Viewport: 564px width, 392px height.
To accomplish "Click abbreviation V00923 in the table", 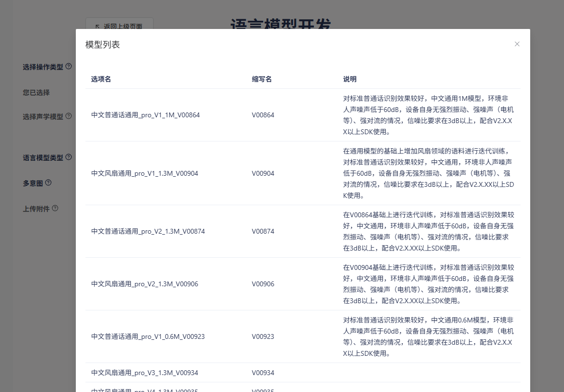I will pyautogui.click(x=263, y=336).
